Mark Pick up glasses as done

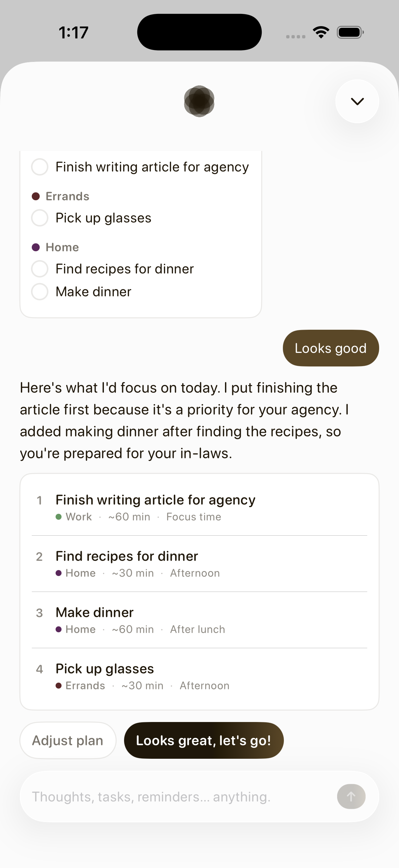tap(40, 218)
